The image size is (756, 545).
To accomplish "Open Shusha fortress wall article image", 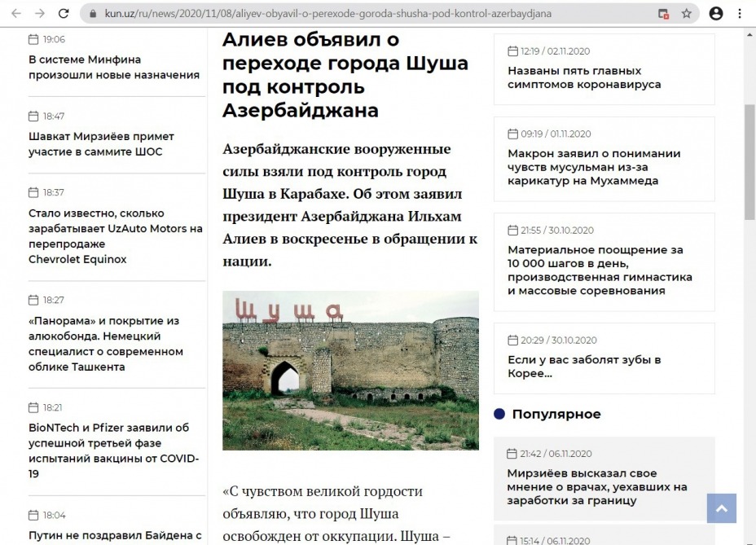I will (x=350, y=371).
